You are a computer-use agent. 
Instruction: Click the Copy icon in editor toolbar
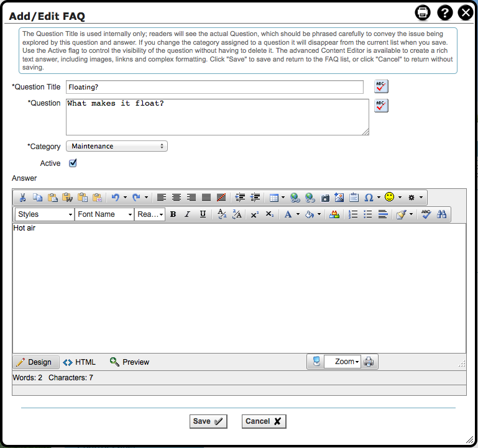(37, 198)
